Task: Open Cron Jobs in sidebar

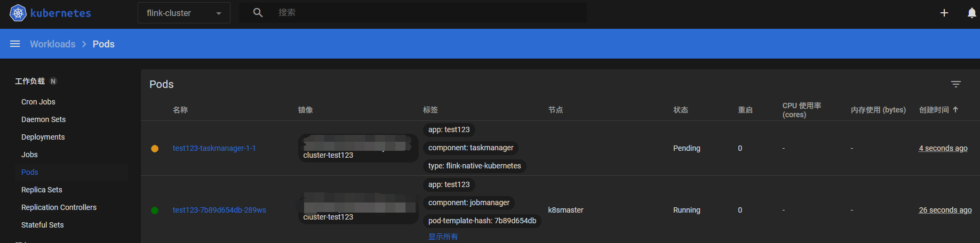Action: [38, 102]
